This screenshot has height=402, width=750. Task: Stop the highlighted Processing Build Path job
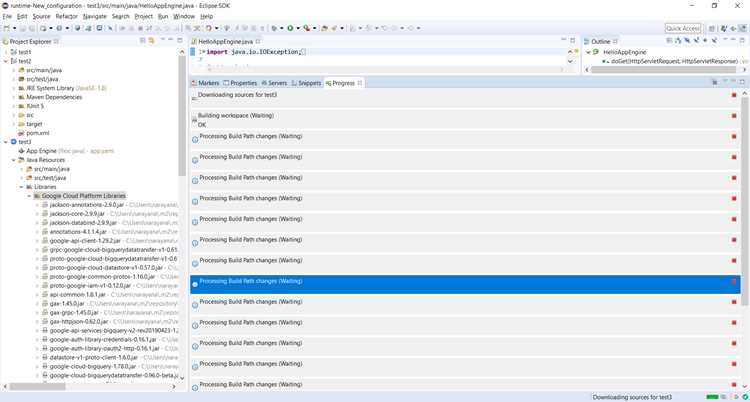point(734,281)
